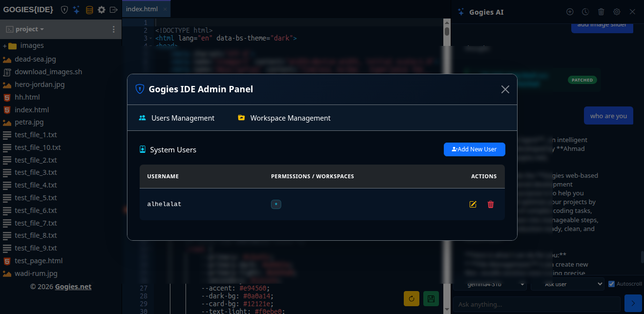The height and width of the screenshot is (314, 644).
Task: Click the editor scrollbar down arrow
Action: click(447, 309)
